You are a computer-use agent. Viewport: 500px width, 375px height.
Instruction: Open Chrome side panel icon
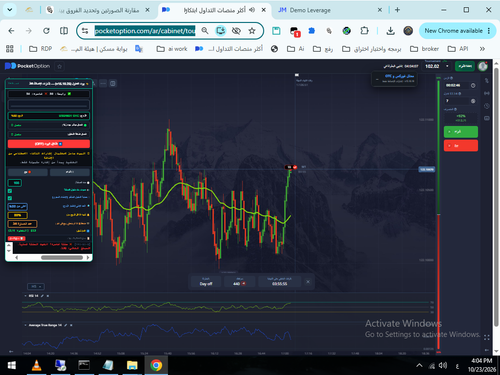pos(64,31)
